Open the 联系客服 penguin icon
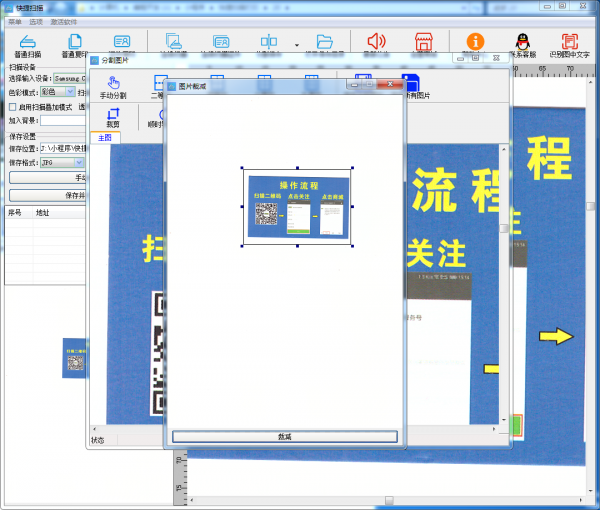 click(x=521, y=42)
